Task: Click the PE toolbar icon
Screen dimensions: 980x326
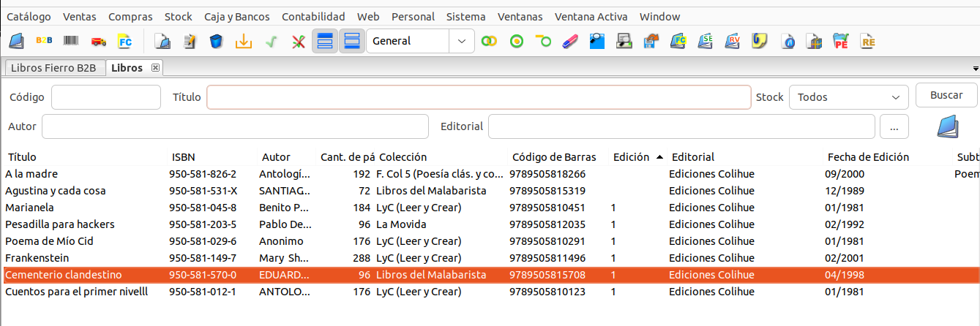Action: point(841,41)
